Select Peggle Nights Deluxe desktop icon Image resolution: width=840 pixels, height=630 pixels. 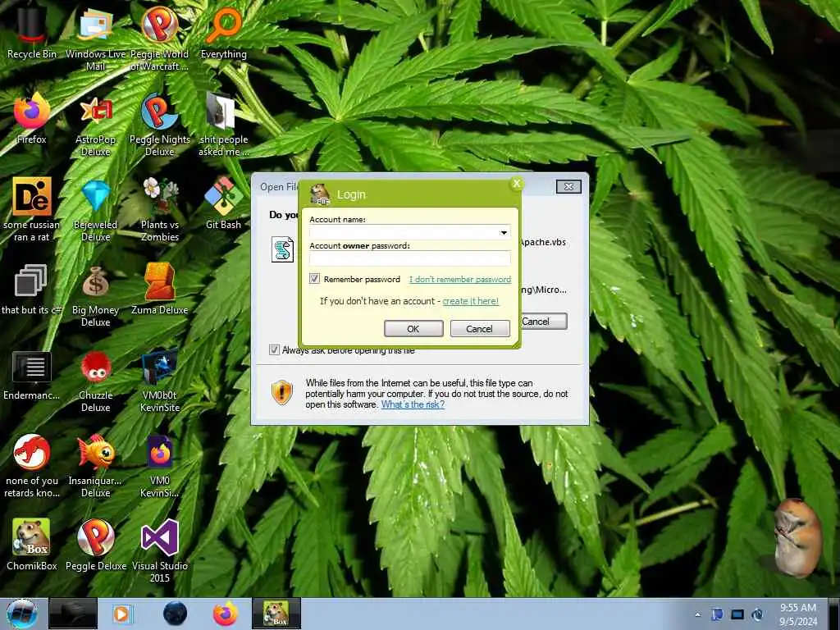point(160,125)
